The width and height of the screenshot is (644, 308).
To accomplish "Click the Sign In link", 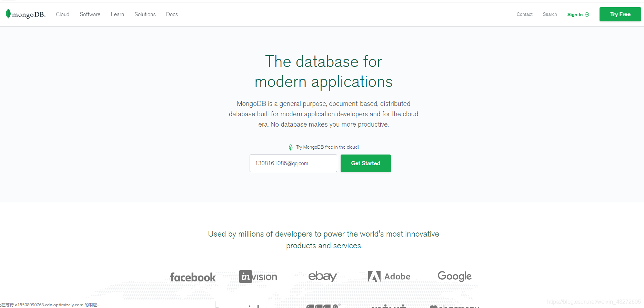I will pos(578,14).
